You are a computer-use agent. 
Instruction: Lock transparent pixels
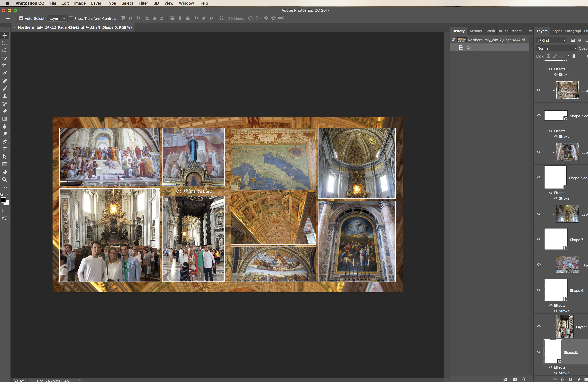pos(548,56)
